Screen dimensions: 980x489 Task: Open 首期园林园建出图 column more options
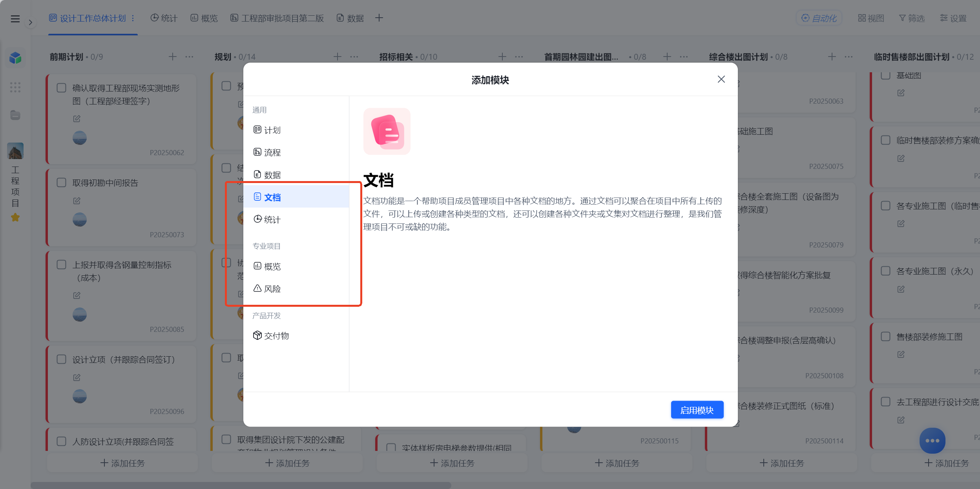[x=684, y=57]
